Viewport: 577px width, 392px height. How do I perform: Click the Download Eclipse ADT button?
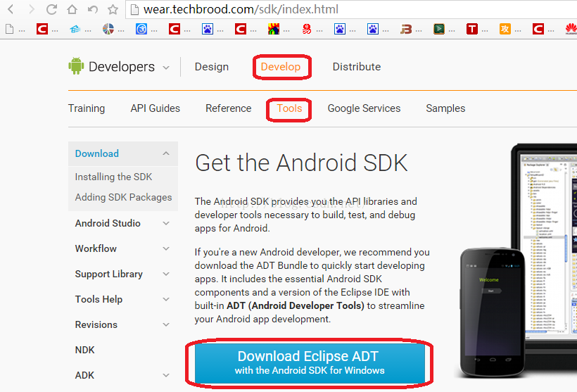(x=310, y=363)
